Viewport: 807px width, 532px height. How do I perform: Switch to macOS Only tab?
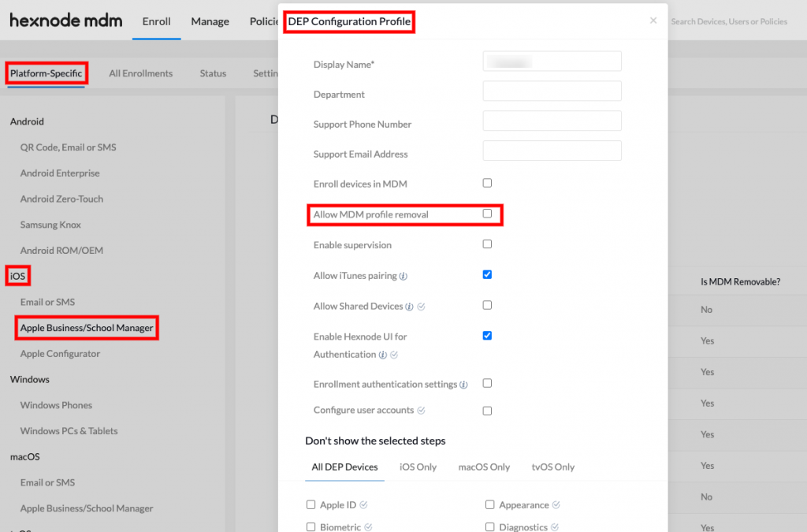coord(484,467)
